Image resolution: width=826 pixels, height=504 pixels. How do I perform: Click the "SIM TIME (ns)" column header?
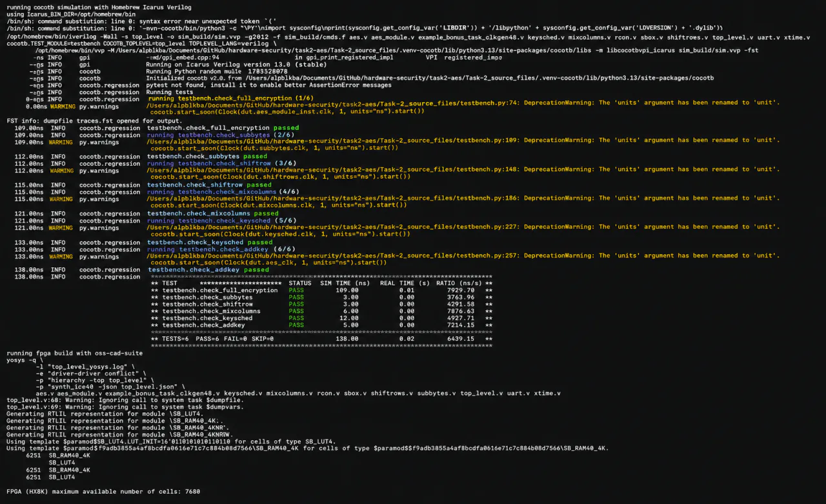345,283
